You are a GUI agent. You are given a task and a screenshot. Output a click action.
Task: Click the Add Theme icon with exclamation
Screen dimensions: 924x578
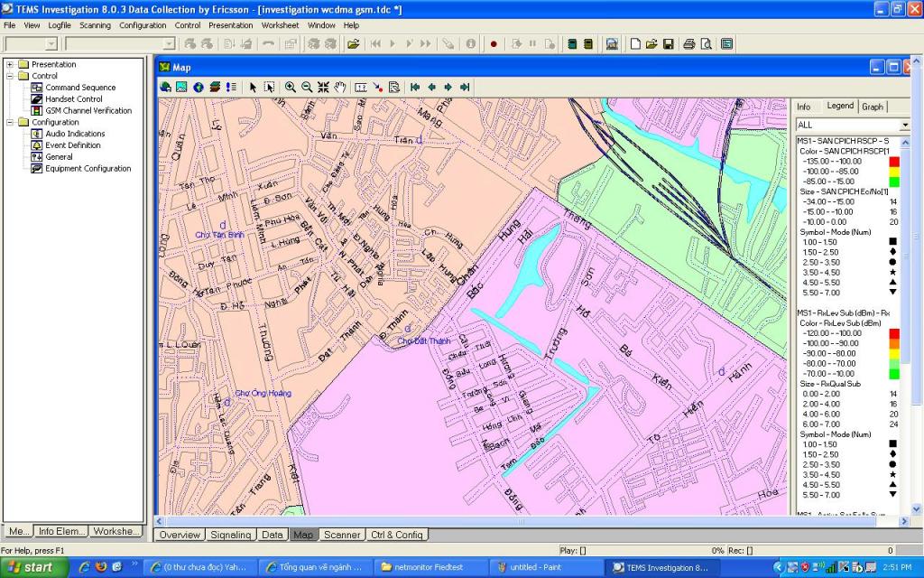[x=231, y=88]
